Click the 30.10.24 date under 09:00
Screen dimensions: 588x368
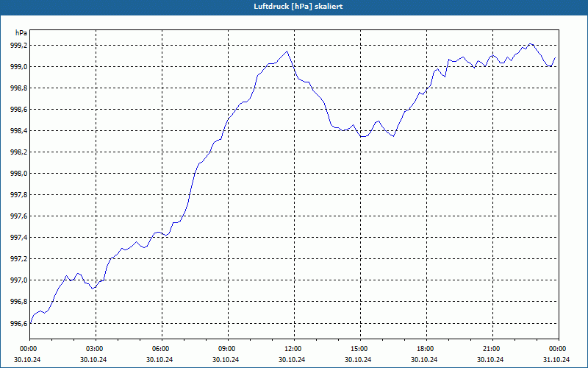click(226, 360)
